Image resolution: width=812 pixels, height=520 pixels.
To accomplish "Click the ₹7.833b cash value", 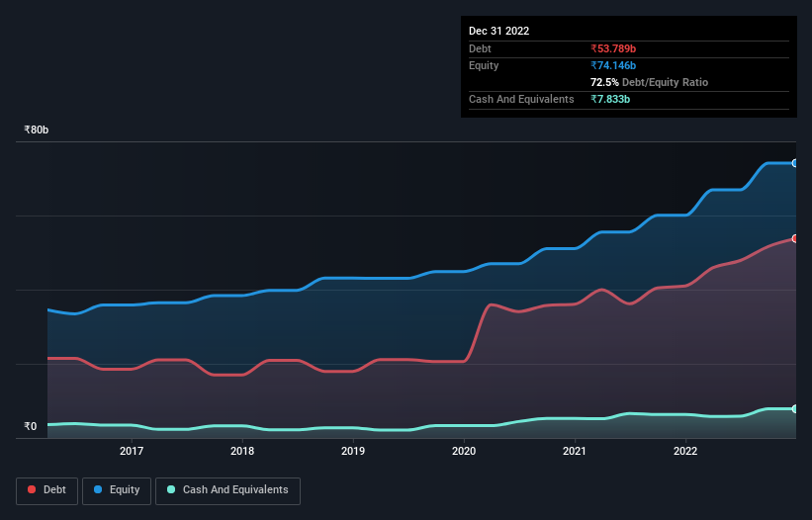I will [x=610, y=99].
